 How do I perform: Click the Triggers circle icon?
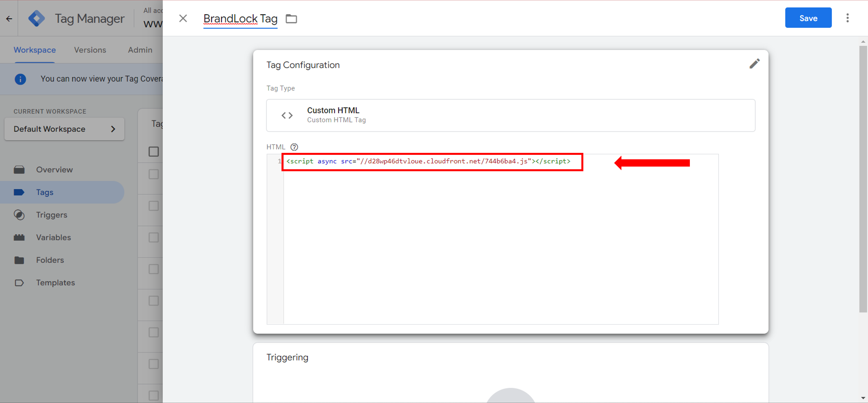[x=19, y=215]
